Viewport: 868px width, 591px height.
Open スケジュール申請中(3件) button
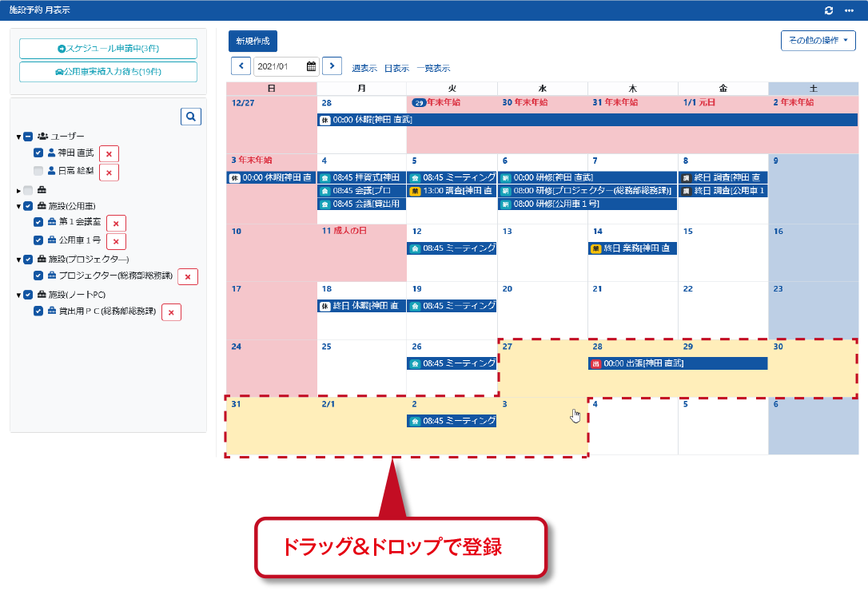(x=108, y=49)
